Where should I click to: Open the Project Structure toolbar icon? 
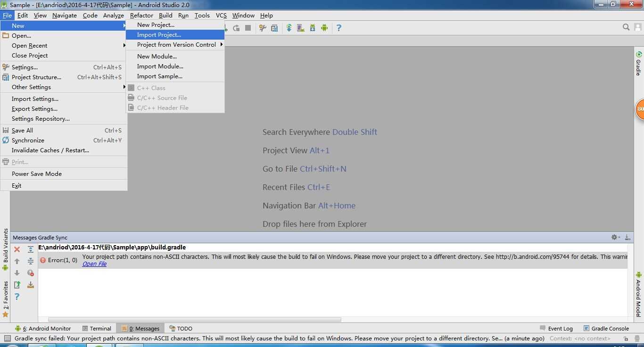274,28
